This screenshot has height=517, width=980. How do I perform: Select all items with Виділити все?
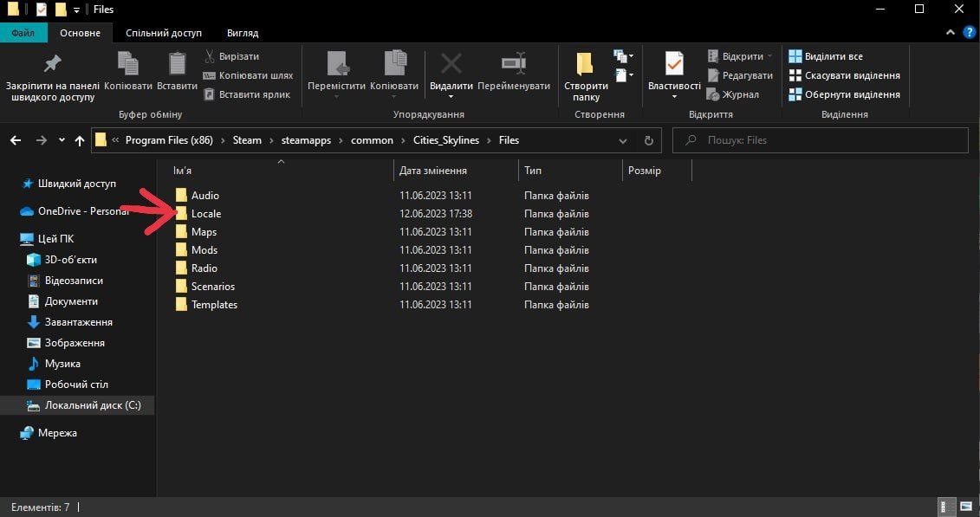click(x=826, y=56)
